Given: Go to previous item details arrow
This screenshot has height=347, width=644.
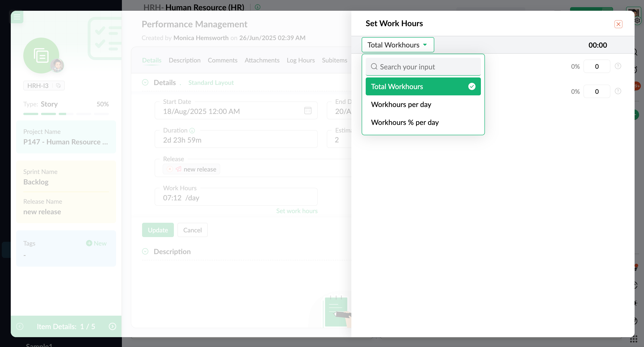Looking at the screenshot, I should [20, 326].
